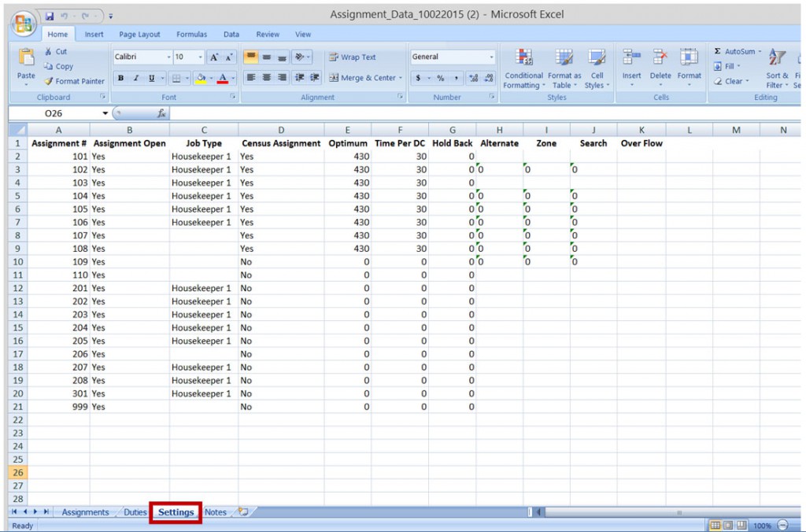Click the Select All corner

point(18,130)
